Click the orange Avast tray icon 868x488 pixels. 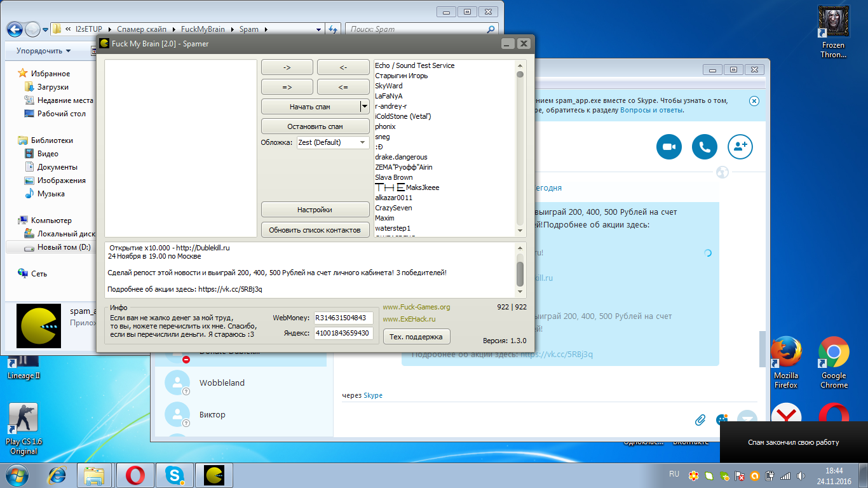pyautogui.click(x=755, y=475)
